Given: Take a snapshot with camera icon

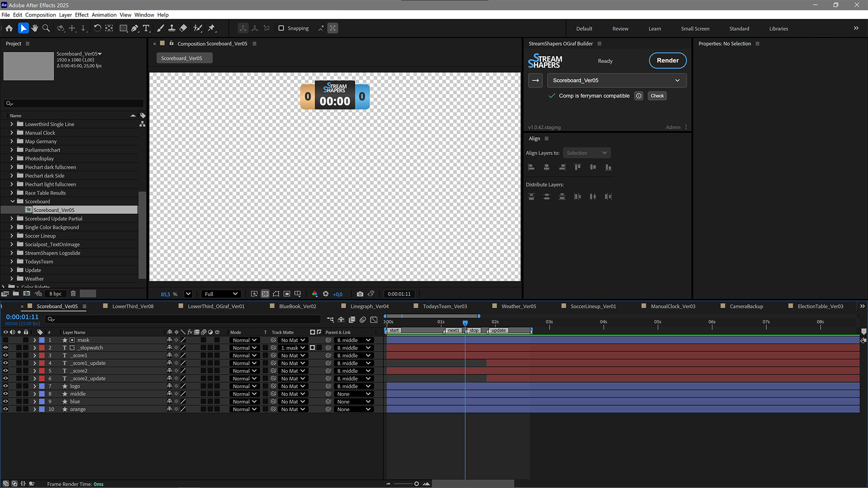Looking at the screenshot, I should 360,294.
